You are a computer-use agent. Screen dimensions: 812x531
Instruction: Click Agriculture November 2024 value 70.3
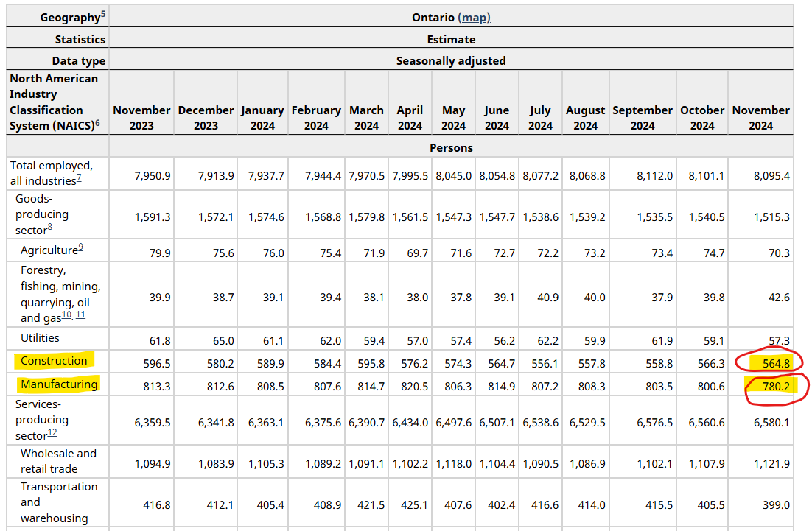pos(780,253)
